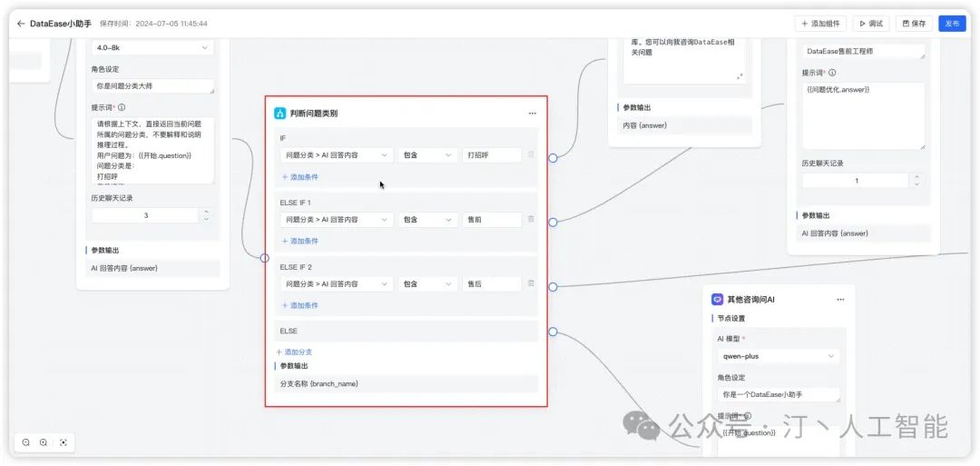This screenshot has height=466, width=980.
Task: Add a condition under ELSE IF 1
Action: (300, 241)
